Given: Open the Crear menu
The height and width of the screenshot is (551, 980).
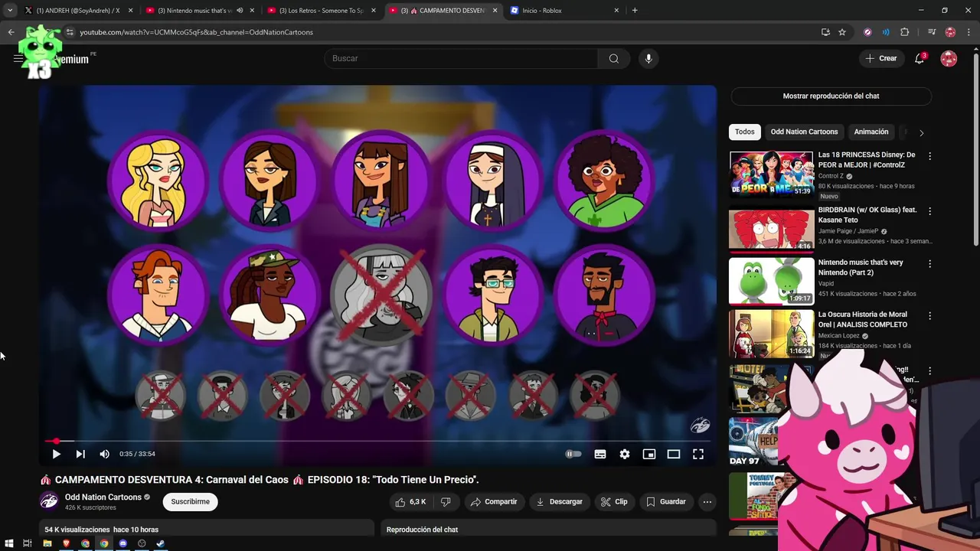Looking at the screenshot, I should 881,59.
